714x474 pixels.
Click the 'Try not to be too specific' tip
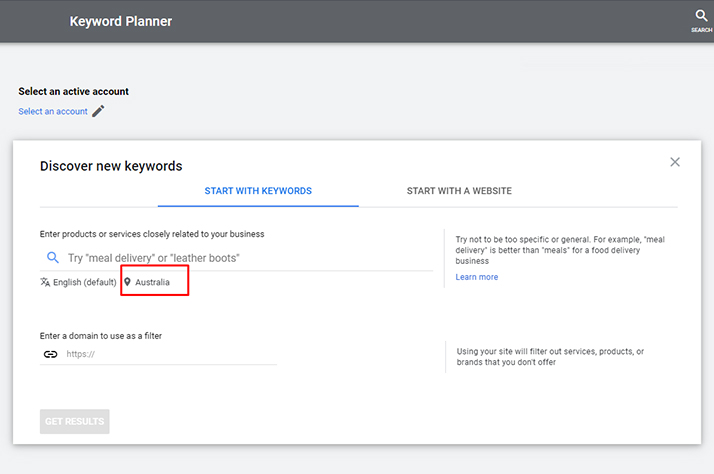click(560, 250)
